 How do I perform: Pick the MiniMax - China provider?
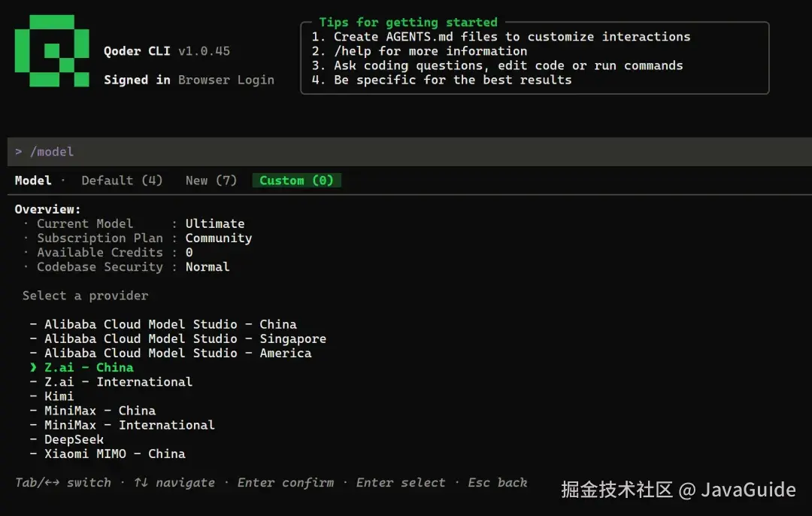[x=99, y=411]
